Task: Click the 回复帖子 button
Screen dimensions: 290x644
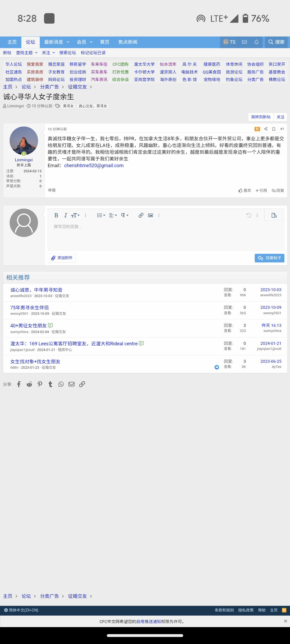Action: click(269, 258)
